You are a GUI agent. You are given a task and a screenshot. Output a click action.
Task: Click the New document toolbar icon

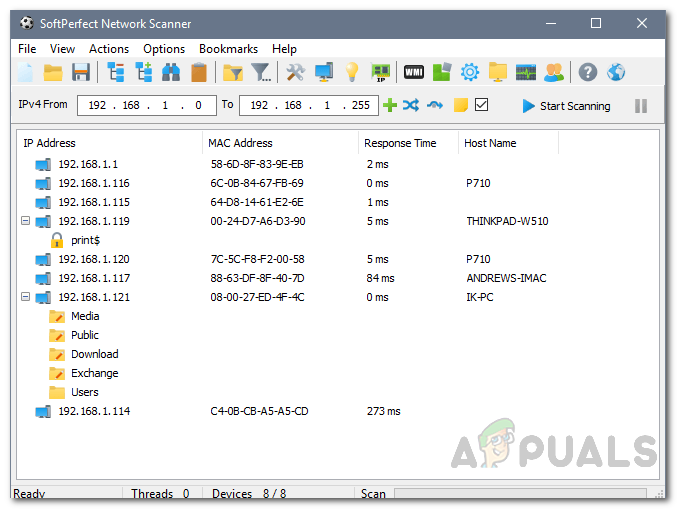[25, 72]
